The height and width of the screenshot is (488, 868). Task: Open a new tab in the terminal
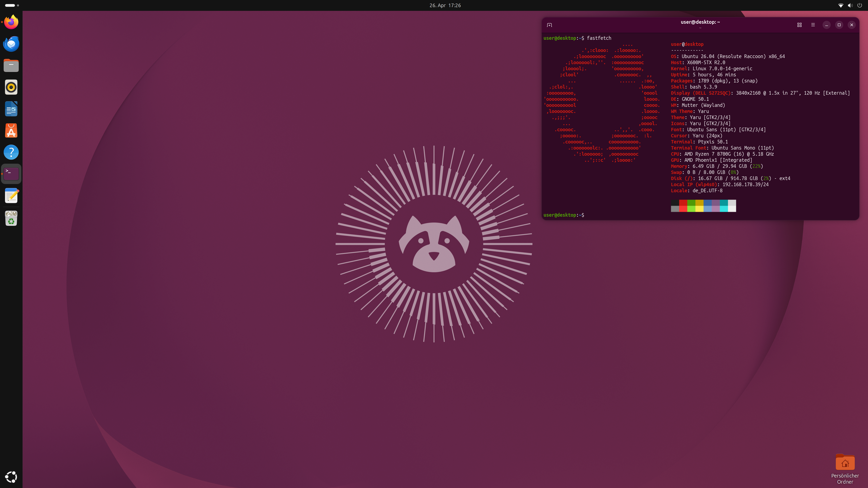pyautogui.click(x=549, y=25)
